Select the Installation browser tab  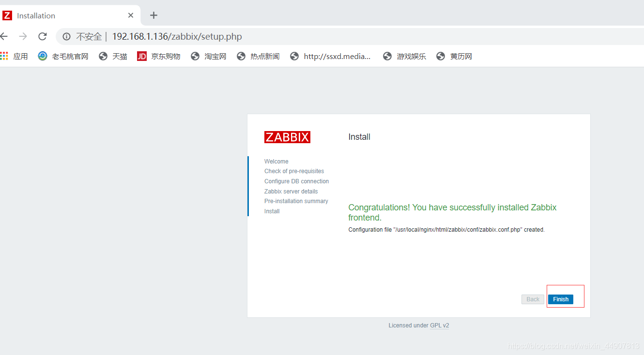[70, 15]
